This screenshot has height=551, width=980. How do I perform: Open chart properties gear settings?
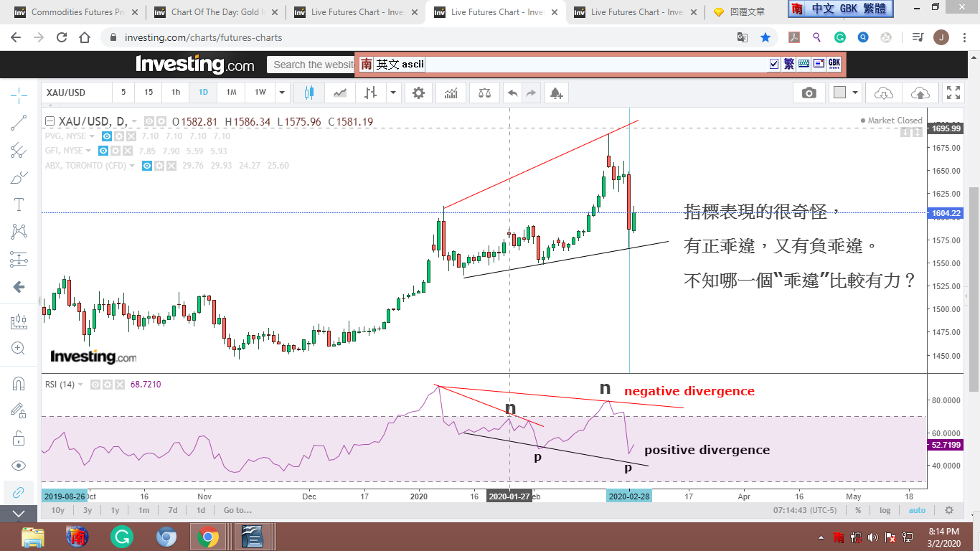coord(419,93)
